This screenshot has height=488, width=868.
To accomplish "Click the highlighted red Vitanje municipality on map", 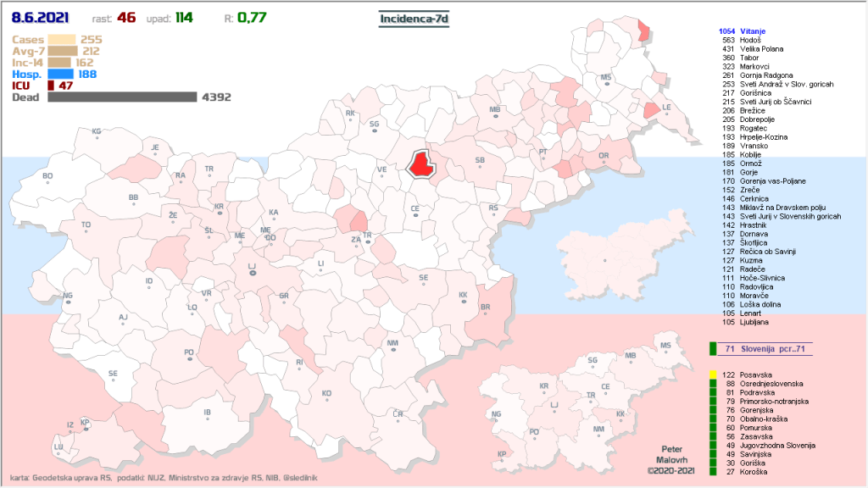I will click(421, 164).
